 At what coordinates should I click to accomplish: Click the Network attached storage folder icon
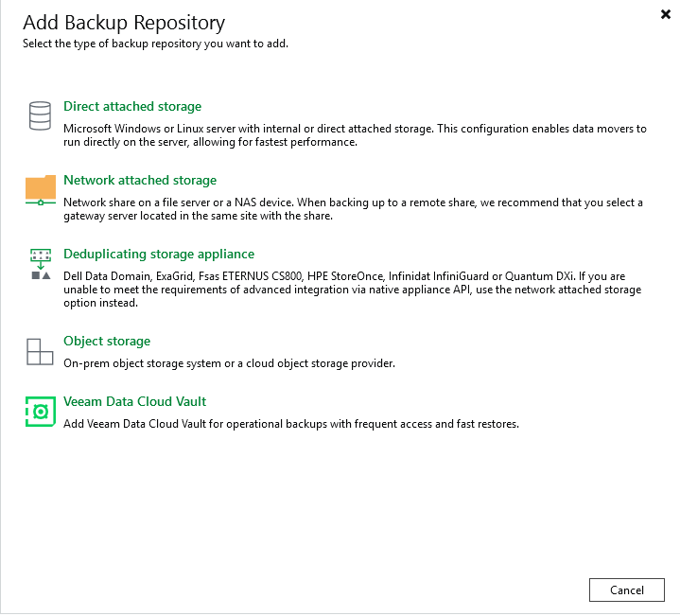coord(41,190)
